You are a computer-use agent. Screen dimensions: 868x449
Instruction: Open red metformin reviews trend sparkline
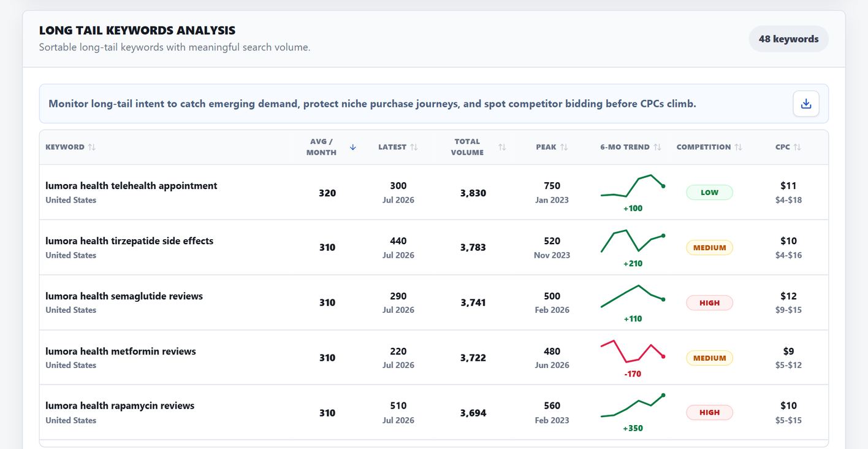(633, 351)
